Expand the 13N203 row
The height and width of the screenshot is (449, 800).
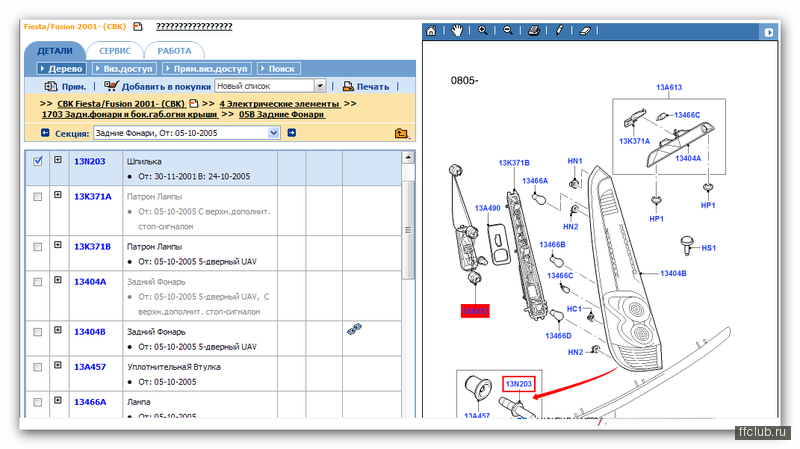pos(58,160)
